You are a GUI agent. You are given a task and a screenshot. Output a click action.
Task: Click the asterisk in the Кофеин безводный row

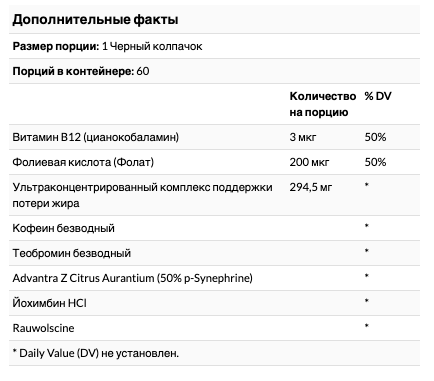(367, 226)
